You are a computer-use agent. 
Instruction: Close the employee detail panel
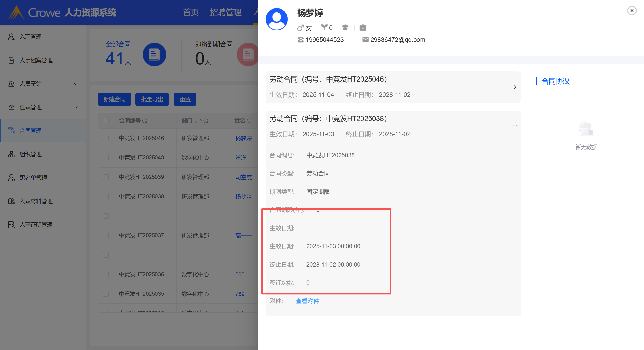(632, 11)
